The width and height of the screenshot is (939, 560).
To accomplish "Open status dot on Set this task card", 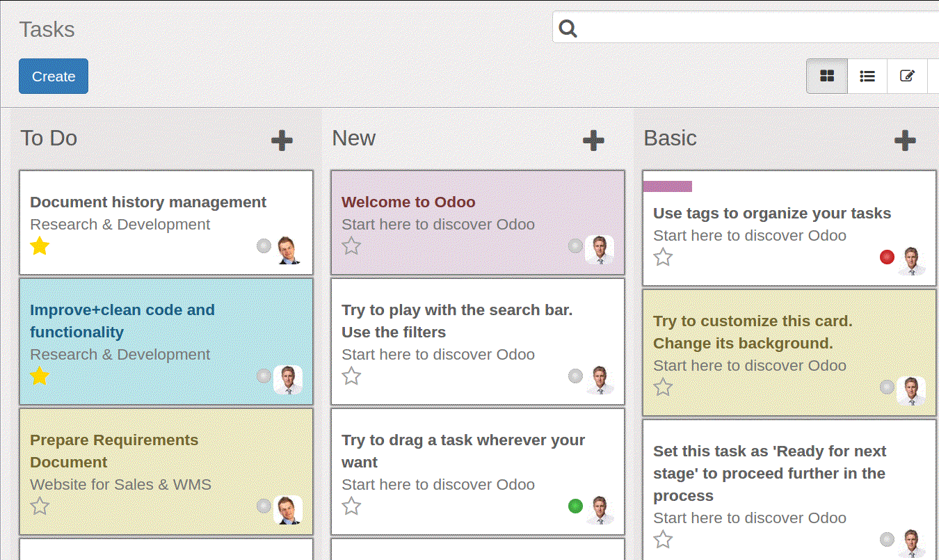I will (x=887, y=539).
